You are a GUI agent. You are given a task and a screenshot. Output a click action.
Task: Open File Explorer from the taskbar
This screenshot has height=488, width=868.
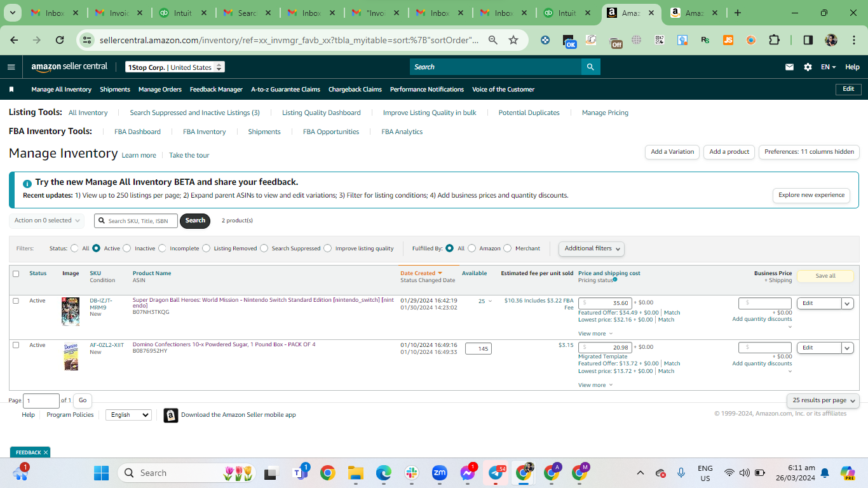(x=355, y=473)
